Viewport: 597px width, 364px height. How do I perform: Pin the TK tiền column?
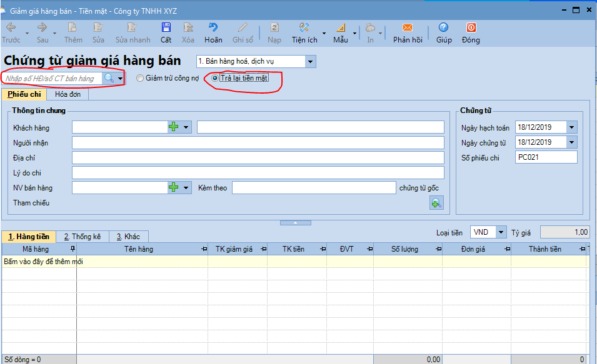[323, 249]
